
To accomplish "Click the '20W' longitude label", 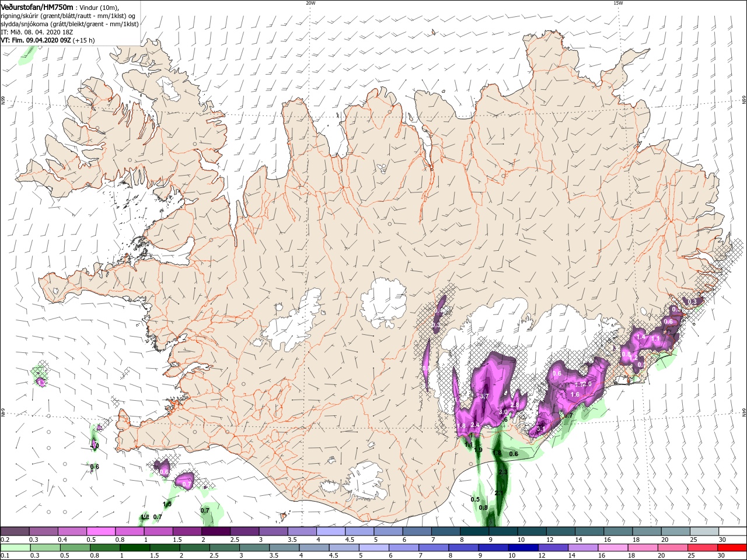I will (310, 3).
